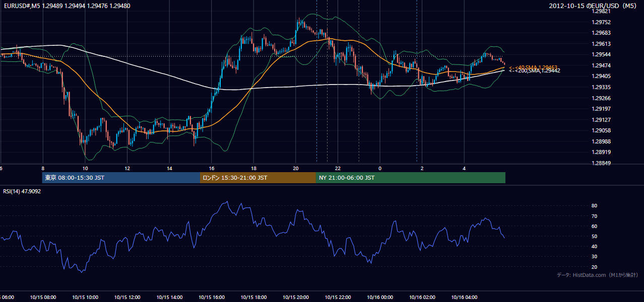
Task: Click the 10/15 20:00 bottom time label
Action: [296, 297]
